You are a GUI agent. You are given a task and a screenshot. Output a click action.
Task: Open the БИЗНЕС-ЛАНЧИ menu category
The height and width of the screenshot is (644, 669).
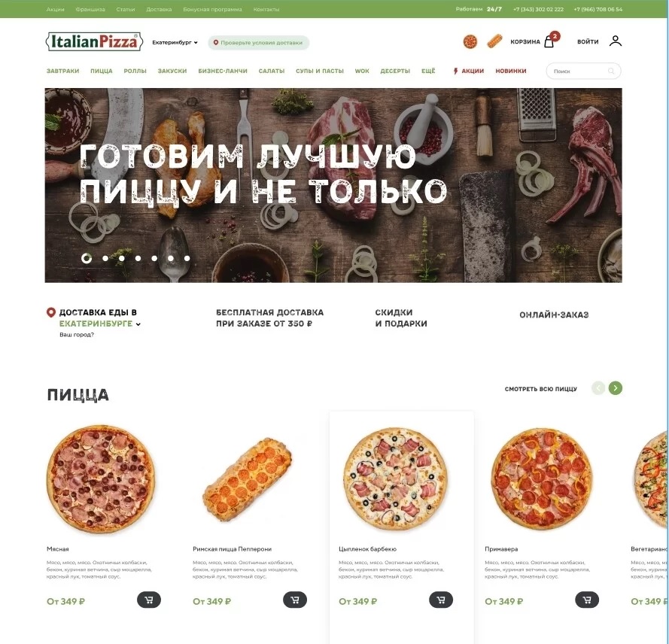223,71
